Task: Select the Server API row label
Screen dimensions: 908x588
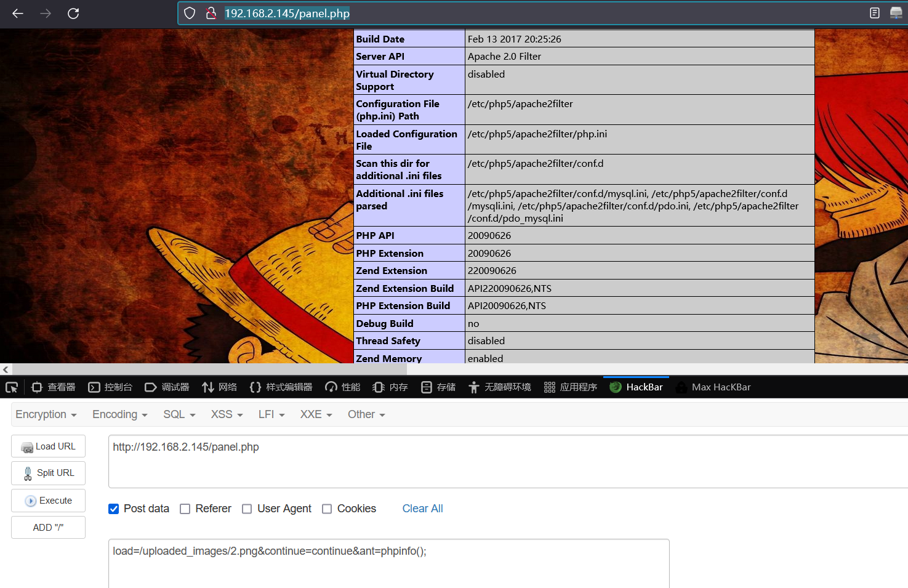Action: [x=380, y=57]
